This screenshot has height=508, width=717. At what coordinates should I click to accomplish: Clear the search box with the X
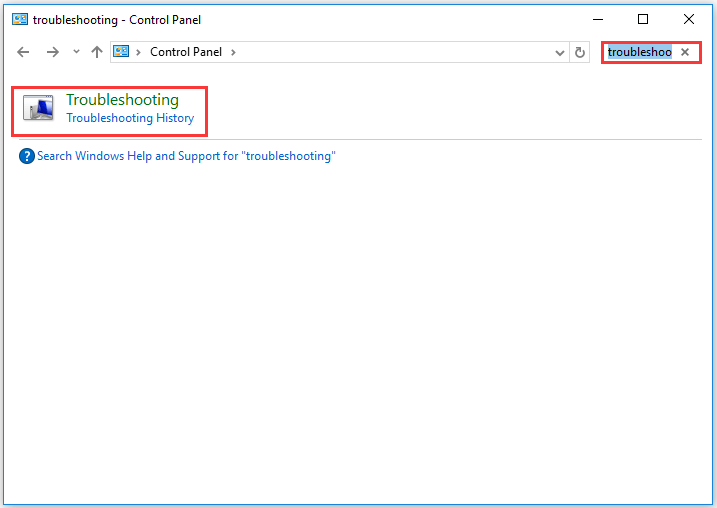pos(685,52)
